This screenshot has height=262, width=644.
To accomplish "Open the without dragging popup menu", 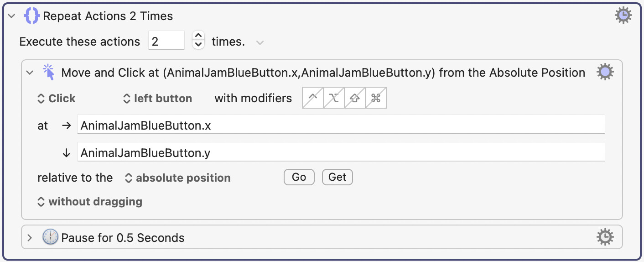I will (90, 201).
